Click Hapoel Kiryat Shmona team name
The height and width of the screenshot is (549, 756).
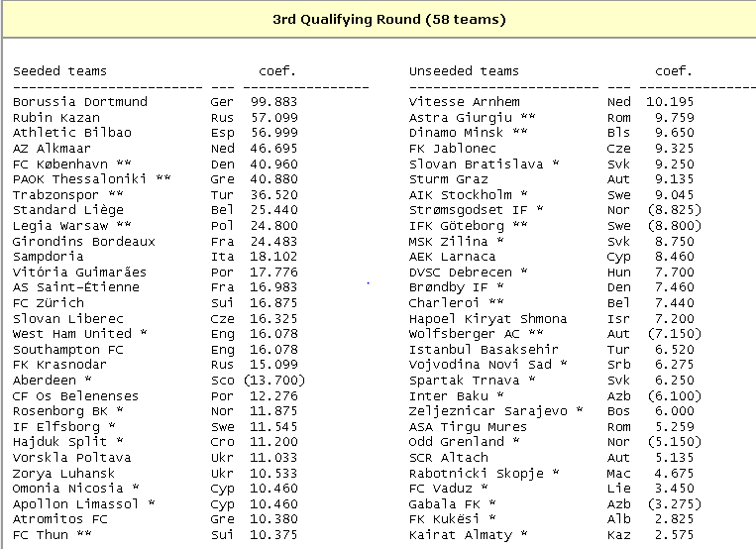(x=487, y=319)
